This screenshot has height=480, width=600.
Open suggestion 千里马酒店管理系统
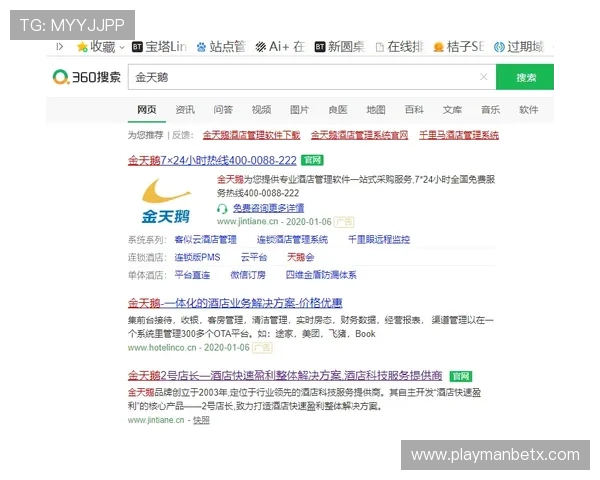(459, 135)
